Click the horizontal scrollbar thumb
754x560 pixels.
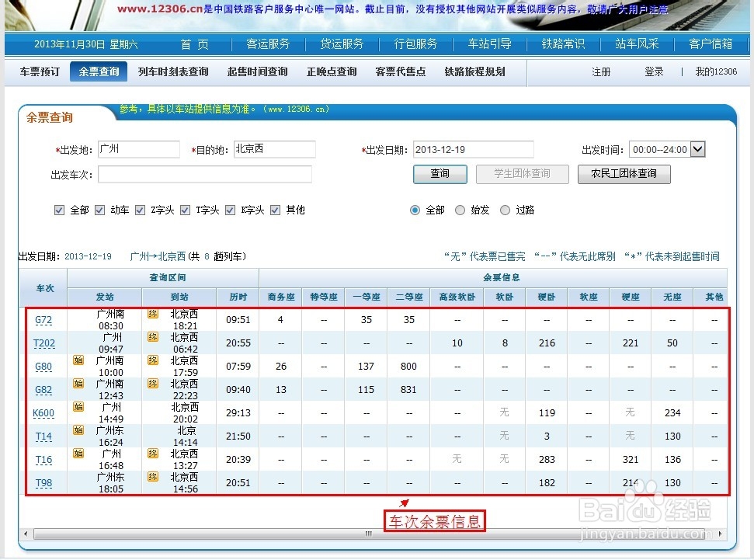point(368,534)
